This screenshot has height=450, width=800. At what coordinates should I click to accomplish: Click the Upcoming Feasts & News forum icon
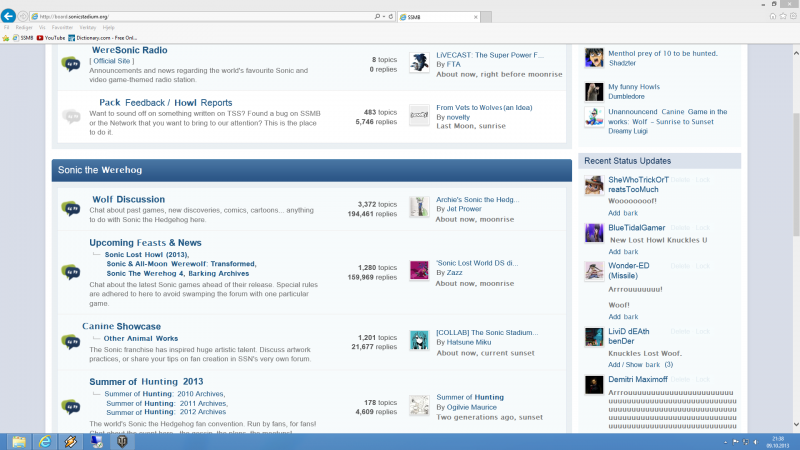coord(71,272)
